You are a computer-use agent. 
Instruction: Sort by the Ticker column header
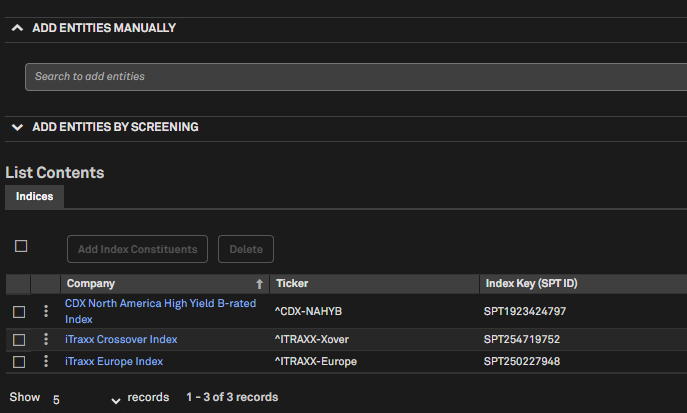click(x=292, y=284)
